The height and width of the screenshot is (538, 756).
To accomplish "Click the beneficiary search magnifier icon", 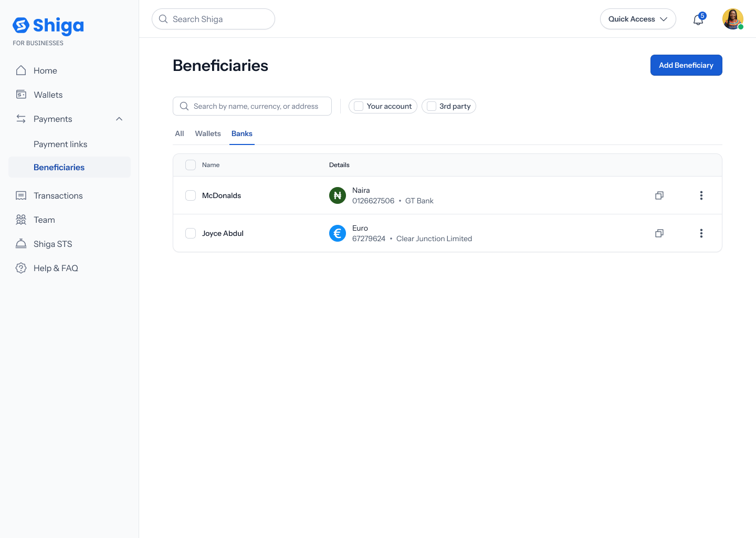I will (184, 106).
